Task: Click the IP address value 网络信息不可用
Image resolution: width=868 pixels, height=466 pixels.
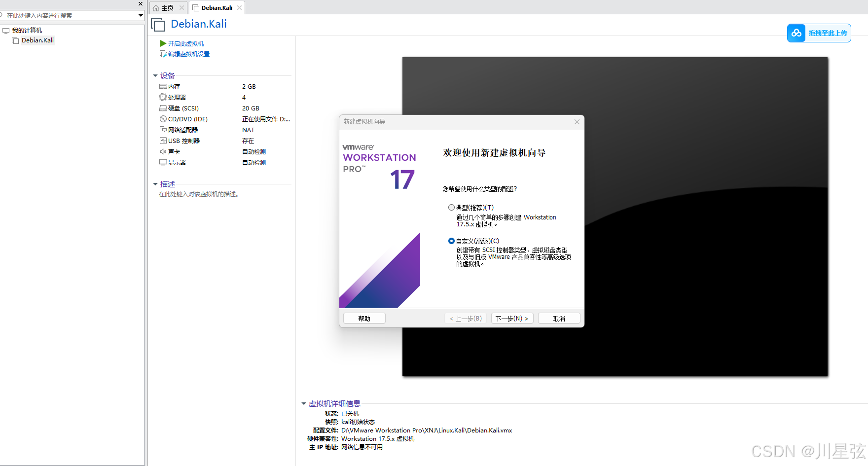Action: (362, 447)
